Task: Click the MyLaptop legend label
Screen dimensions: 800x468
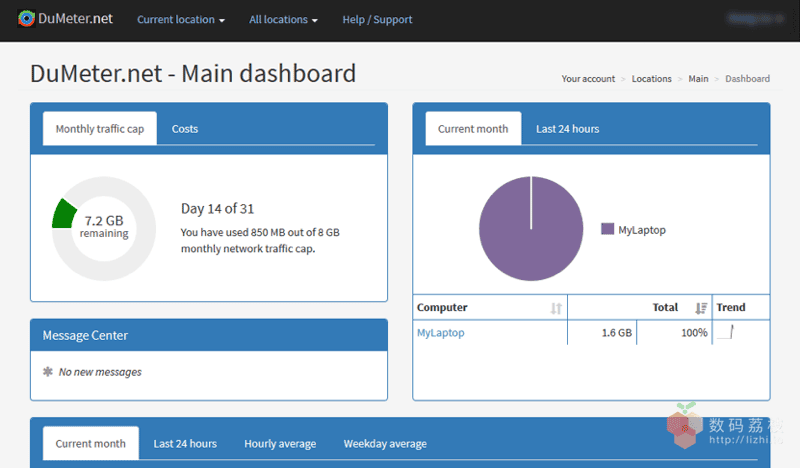Action: click(642, 230)
